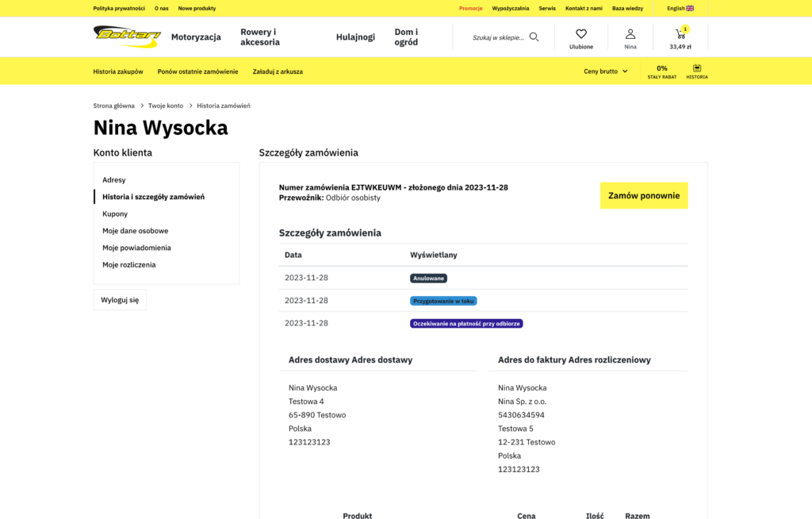Open the Hulajnogi category menu
The width and height of the screenshot is (812, 519).
355,37
